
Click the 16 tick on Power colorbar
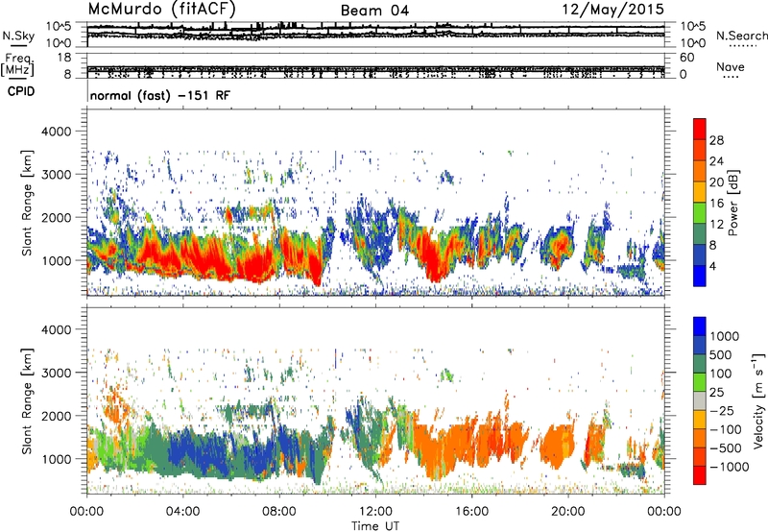point(716,204)
